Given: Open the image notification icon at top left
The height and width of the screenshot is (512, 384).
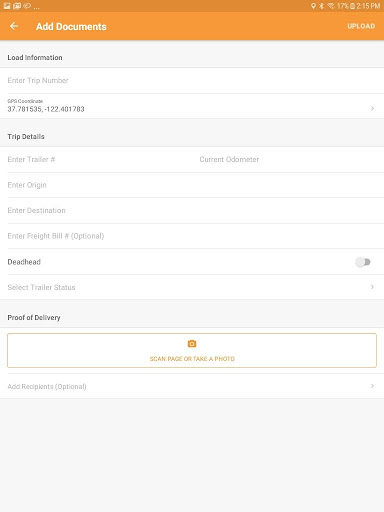Looking at the screenshot, I should coord(7,6).
